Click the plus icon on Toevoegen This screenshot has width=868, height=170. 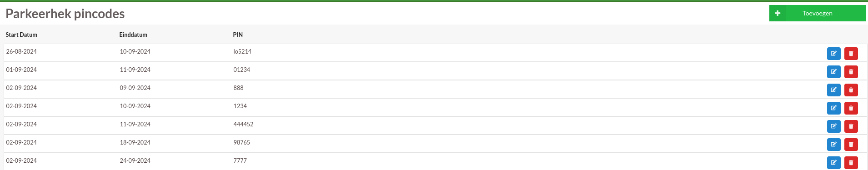(778, 13)
